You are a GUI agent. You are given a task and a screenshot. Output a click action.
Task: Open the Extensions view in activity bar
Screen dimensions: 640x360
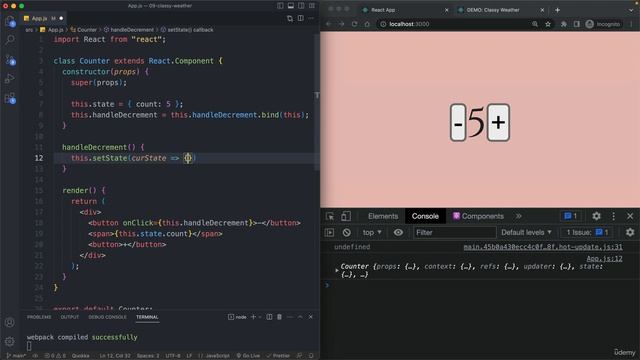pyautogui.click(x=10, y=98)
